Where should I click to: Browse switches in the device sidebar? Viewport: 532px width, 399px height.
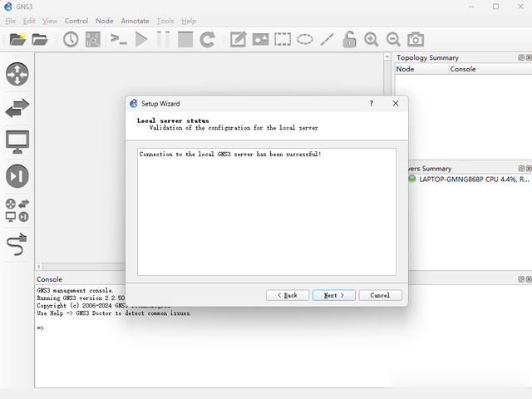(x=17, y=108)
